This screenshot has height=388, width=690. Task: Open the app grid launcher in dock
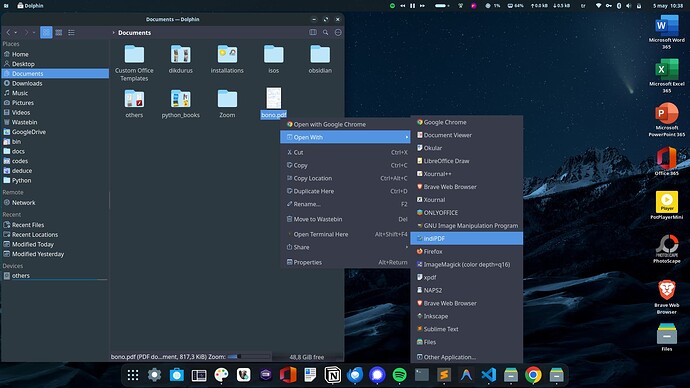[x=132, y=375]
